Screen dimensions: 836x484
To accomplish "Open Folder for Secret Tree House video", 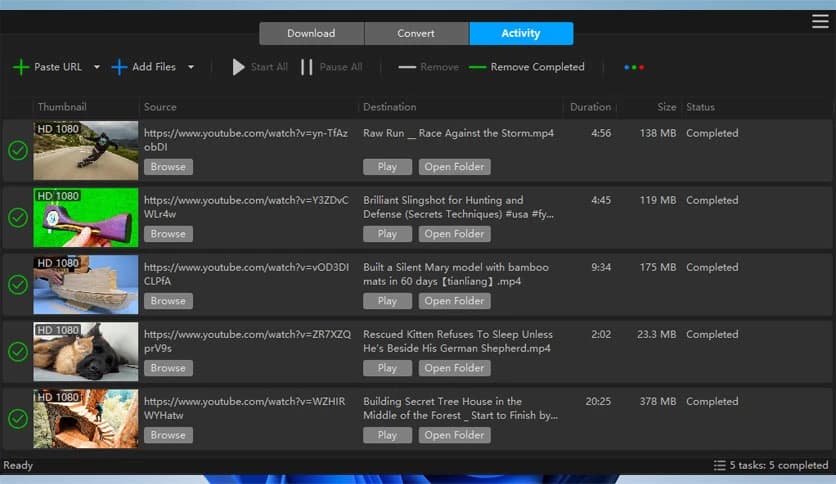I will (x=454, y=435).
